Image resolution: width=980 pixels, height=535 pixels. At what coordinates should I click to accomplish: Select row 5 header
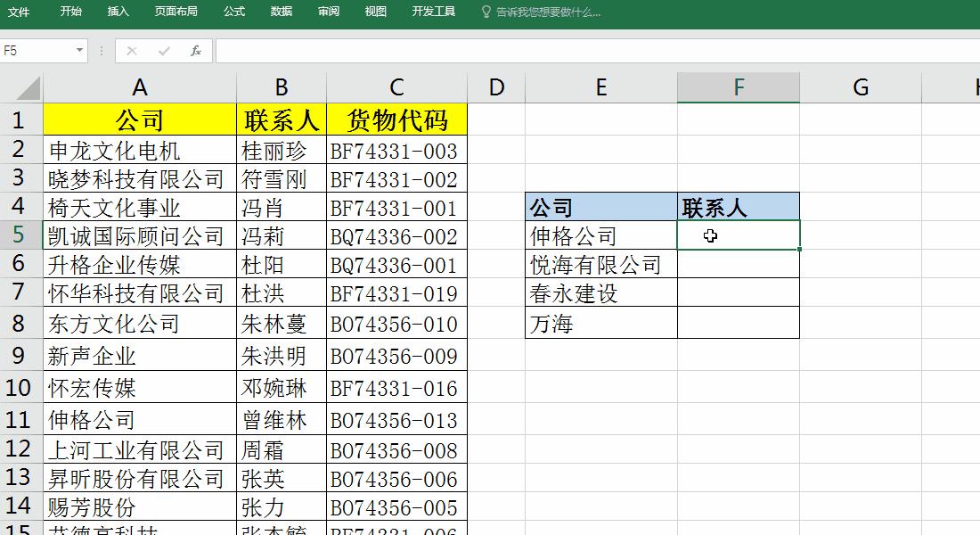(20, 235)
